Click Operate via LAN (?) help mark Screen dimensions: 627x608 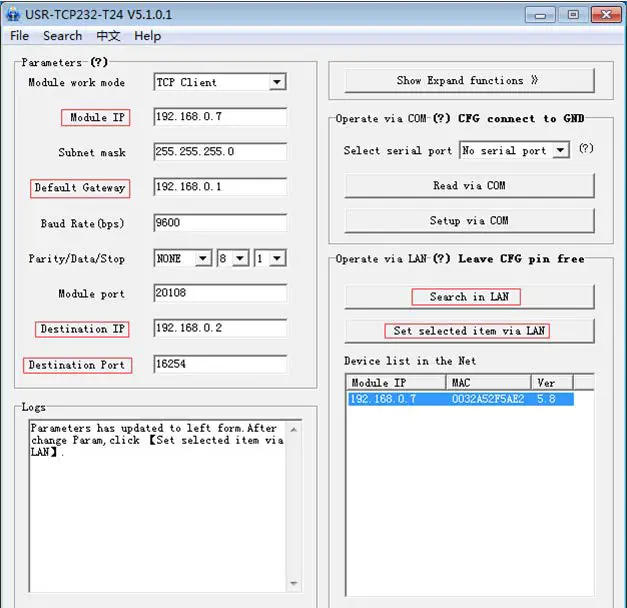pos(442,258)
